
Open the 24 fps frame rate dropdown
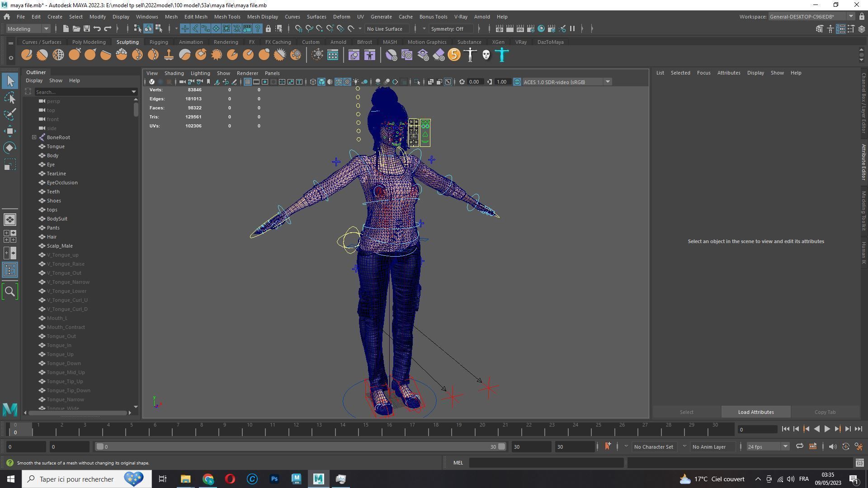click(x=767, y=447)
